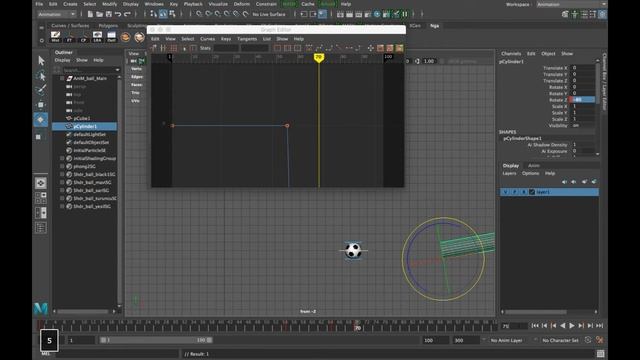Screen dimensions: 640x360
Task: Expand AniM_ball_Main node in Outliner
Action: point(62,78)
